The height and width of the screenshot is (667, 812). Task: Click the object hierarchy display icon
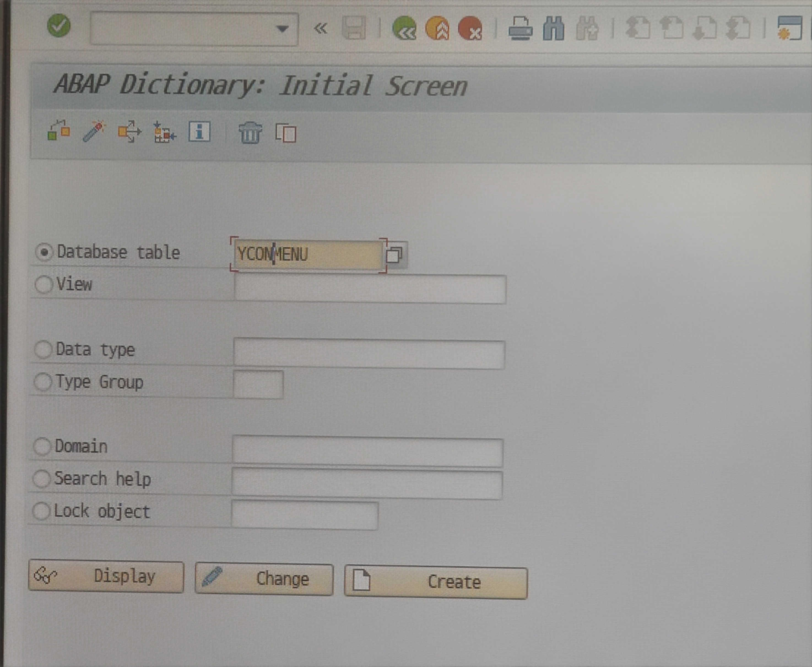pyautogui.click(x=164, y=132)
